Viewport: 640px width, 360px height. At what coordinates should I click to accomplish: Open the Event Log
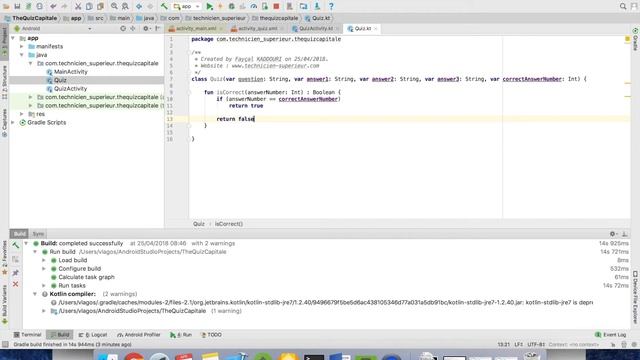pos(611,335)
